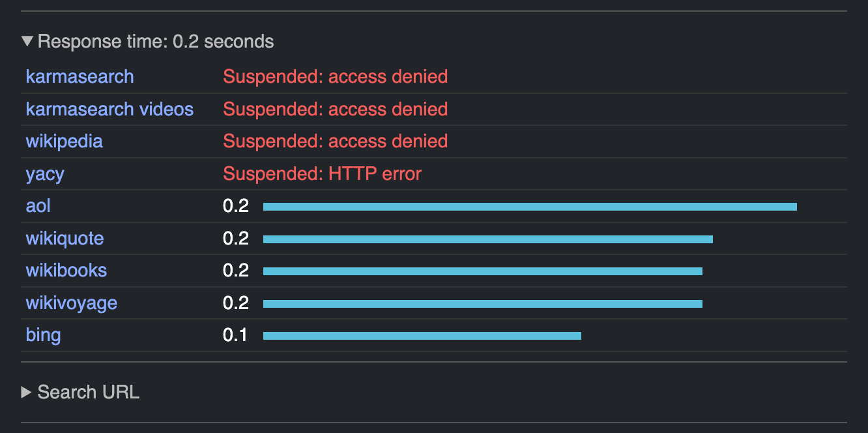
Task: Open the wikiquote engine link
Action: coord(65,238)
